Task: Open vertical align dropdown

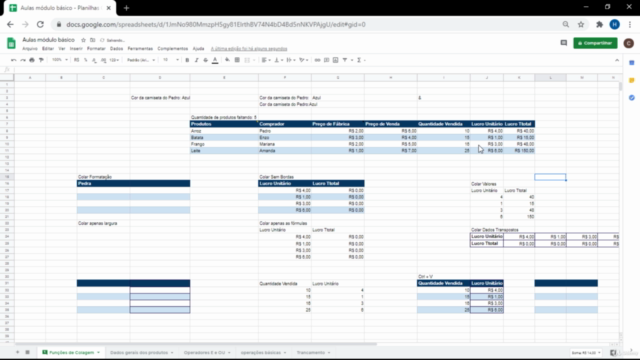Action: pos(279,60)
